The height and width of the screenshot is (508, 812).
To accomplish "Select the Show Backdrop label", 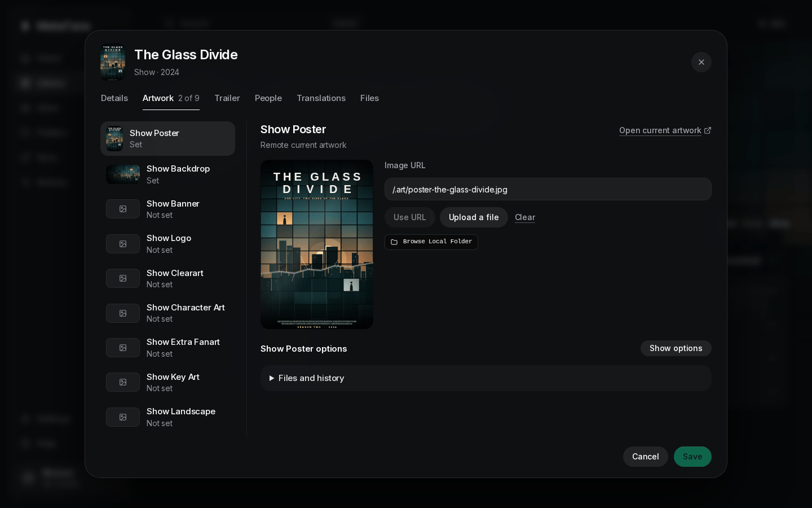I will tap(178, 169).
